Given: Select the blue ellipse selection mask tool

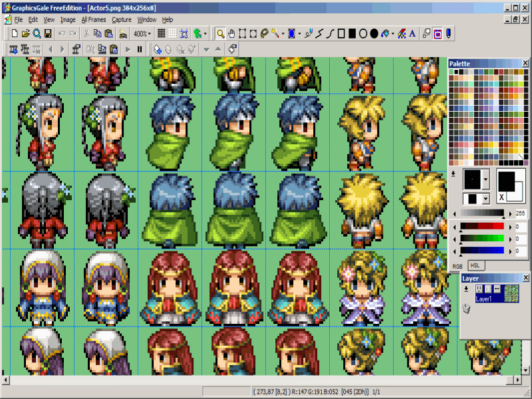Looking at the screenshot, I should 291,34.
